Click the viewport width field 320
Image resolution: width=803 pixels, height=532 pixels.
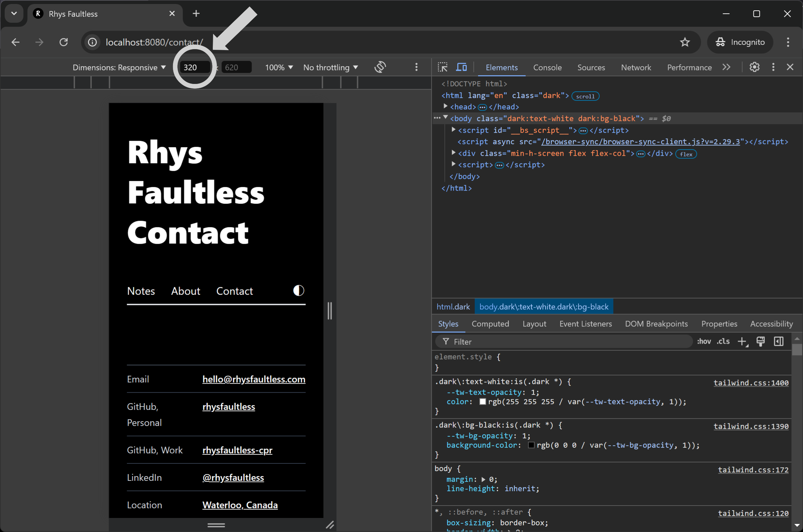tap(195, 67)
